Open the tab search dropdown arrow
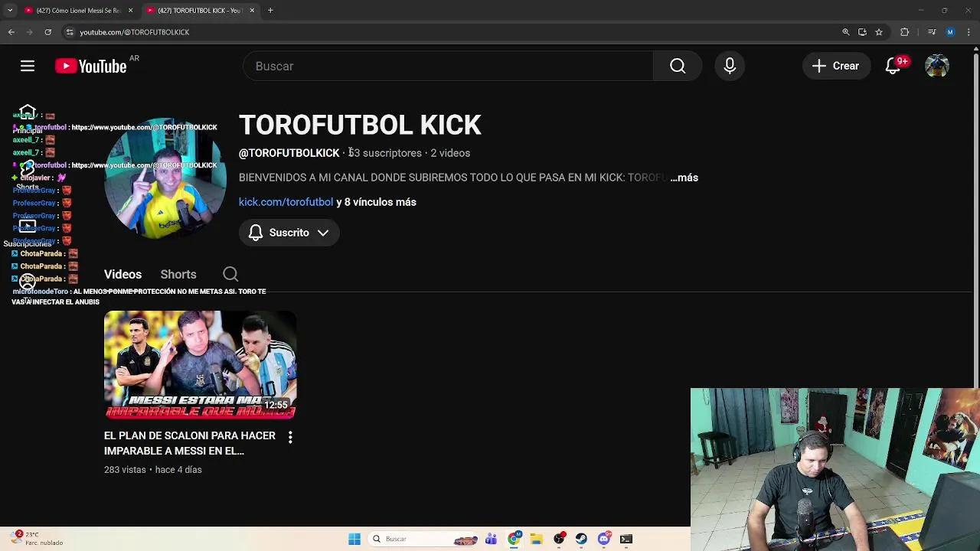Image resolution: width=980 pixels, height=551 pixels. (x=10, y=11)
